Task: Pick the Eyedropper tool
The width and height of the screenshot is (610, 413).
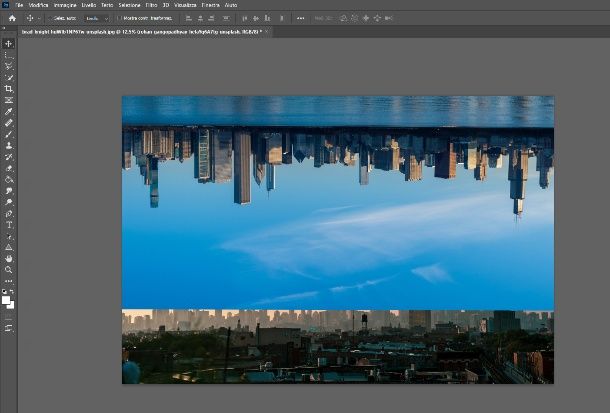Action: click(x=9, y=111)
